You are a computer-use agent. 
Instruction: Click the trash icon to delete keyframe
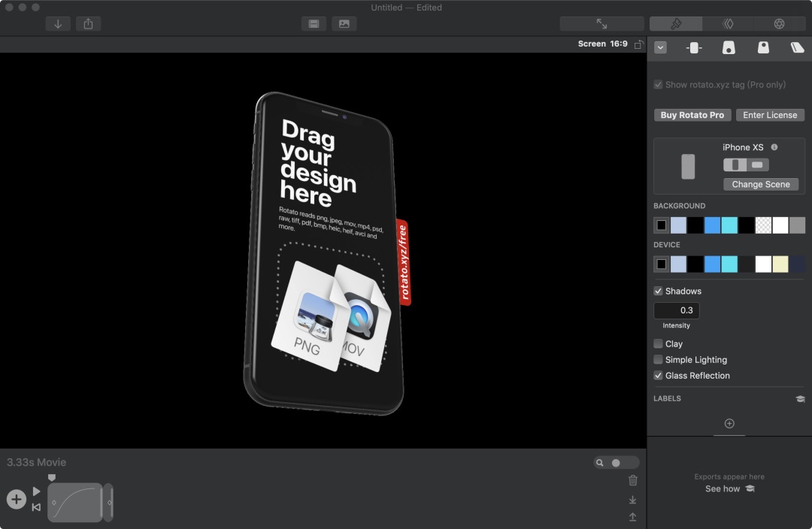(x=633, y=480)
